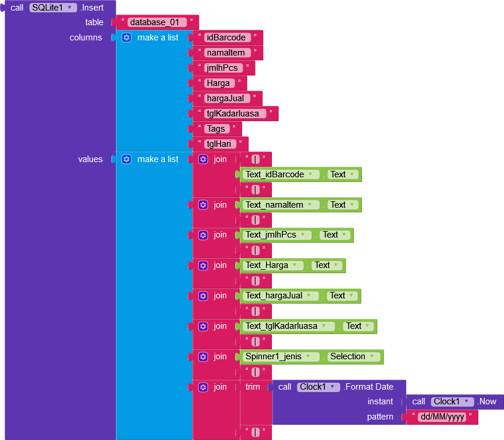Viewport: 504px width, 440px height.
Task: Edit the jmlhPcs column text
Action: coord(223,68)
